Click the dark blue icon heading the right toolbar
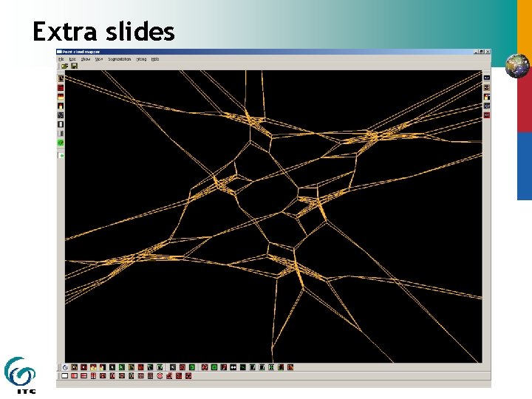Screen dimensions: 532x399 click(487, 78)
